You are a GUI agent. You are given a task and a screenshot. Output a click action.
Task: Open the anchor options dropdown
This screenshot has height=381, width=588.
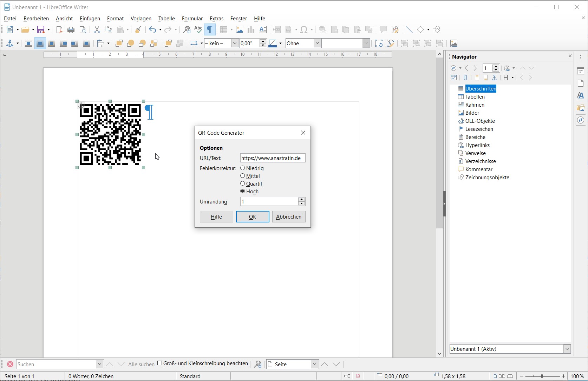[17, 43]
